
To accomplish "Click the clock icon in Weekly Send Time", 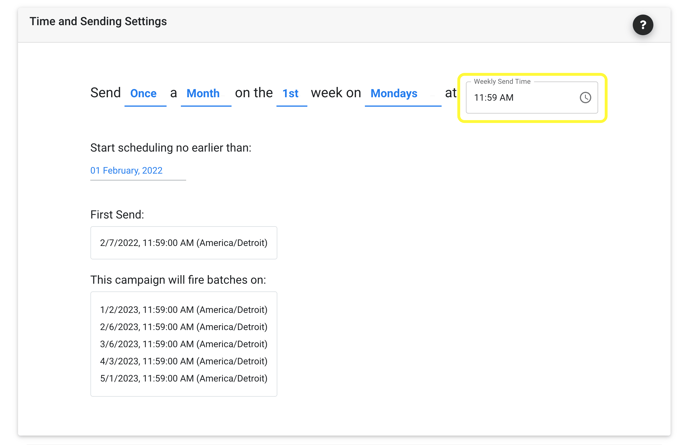I will tap(585, 97).
